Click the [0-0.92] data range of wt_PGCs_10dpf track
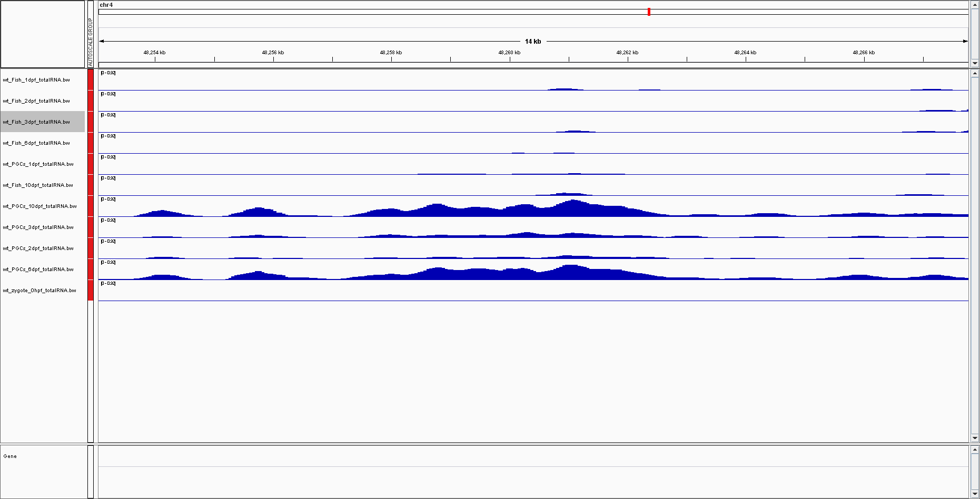The height and width of the screenshot is (499, 980). (108, 199)
